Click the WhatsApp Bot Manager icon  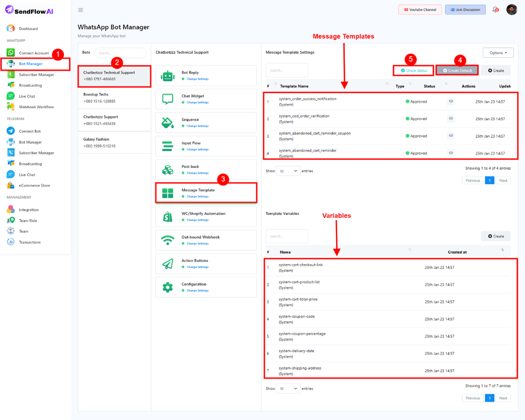(10, 64)
